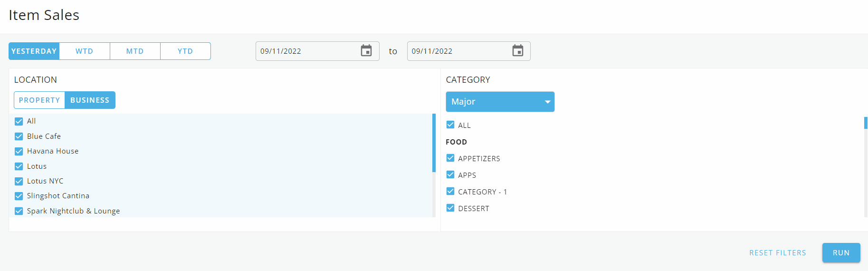
Task: Open the start date calendar picker
Action: (366, 51)
